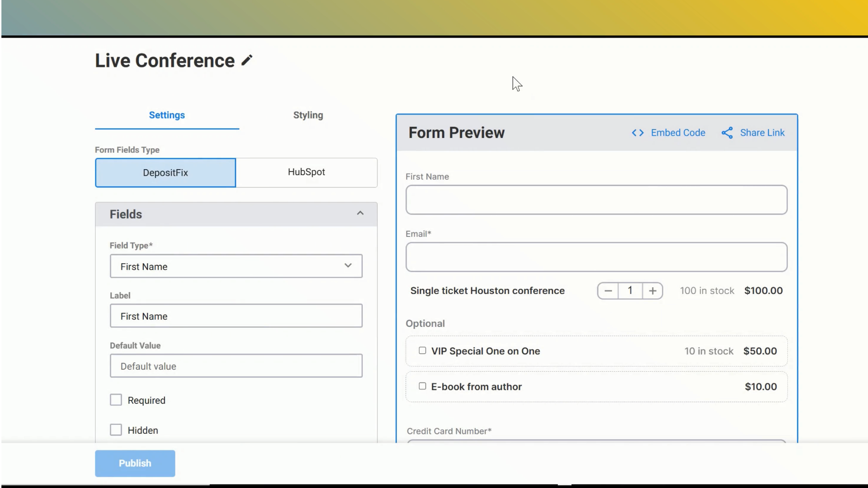Focus the Default Value input
The height and width of the screenshot is (488, 868).
click(236, 366)
